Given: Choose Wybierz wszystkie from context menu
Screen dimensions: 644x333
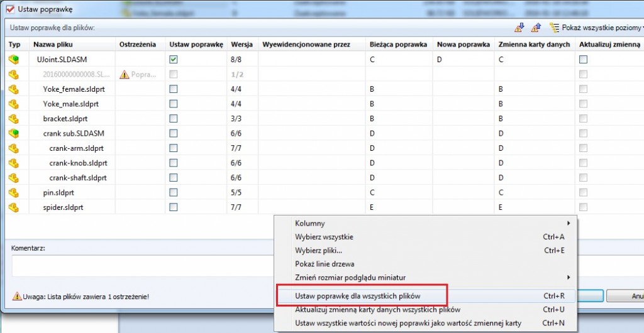Looking at the screenshot, I should (324, 237).
